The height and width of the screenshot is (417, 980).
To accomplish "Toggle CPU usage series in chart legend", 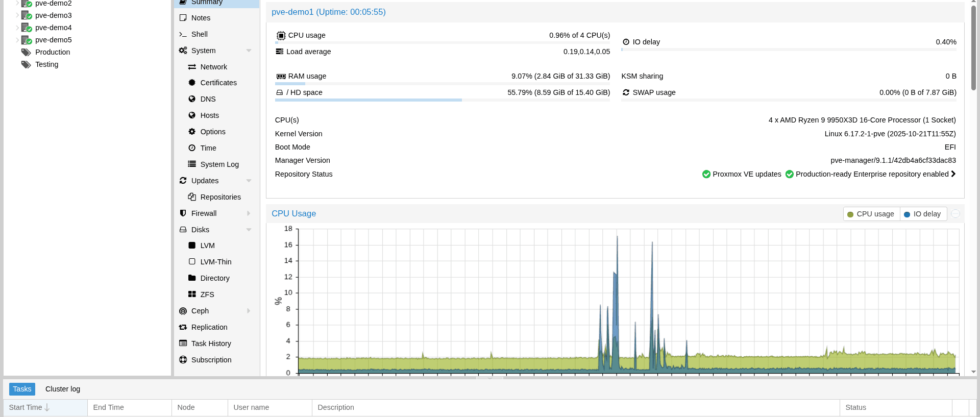I will [x=871, y=214].
